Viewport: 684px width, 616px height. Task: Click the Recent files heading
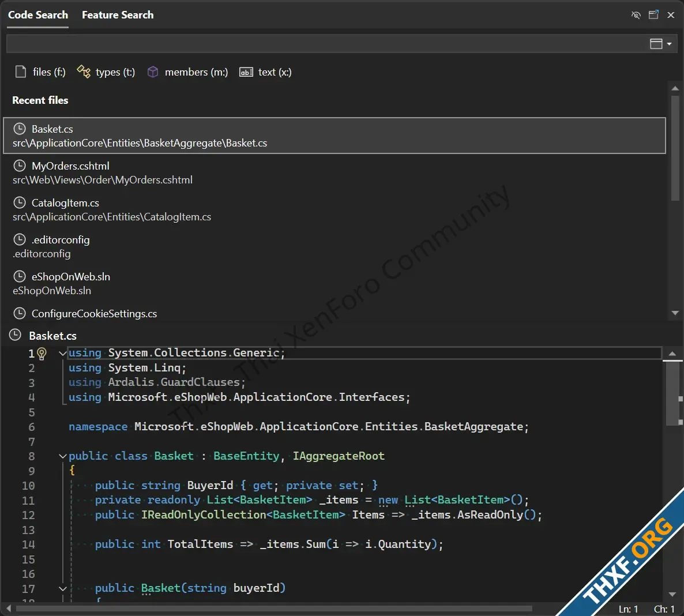[x=40, y=100]
